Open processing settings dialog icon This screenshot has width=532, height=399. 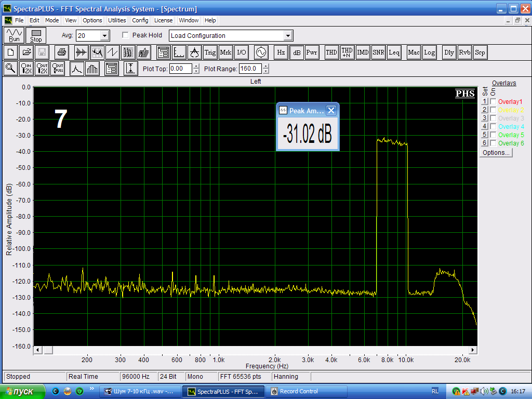164,52
